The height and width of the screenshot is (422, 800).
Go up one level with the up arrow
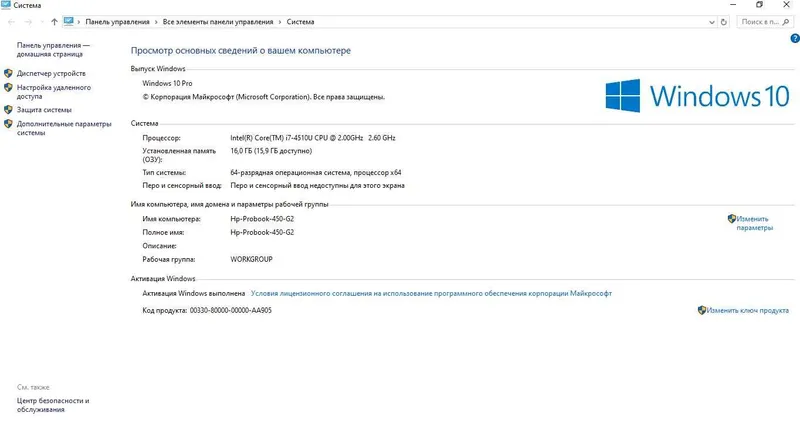pyautogui.click(x=54, y=22)
